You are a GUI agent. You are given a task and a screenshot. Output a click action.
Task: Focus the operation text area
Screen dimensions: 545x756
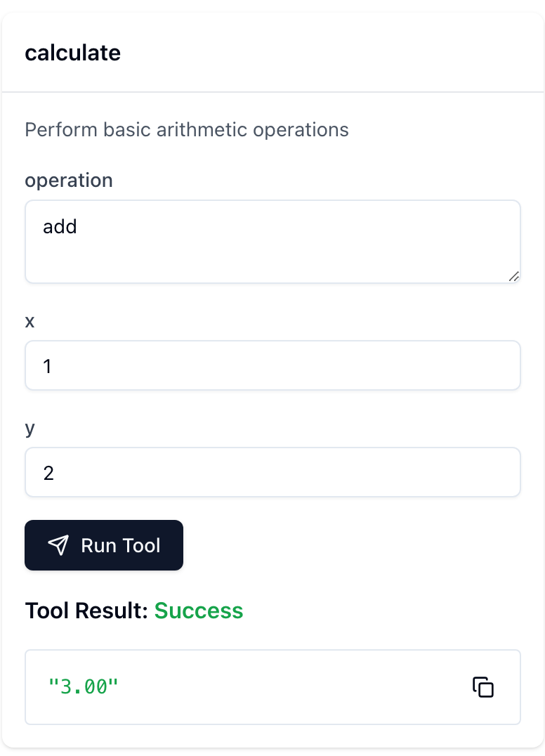tap(272, 242)
